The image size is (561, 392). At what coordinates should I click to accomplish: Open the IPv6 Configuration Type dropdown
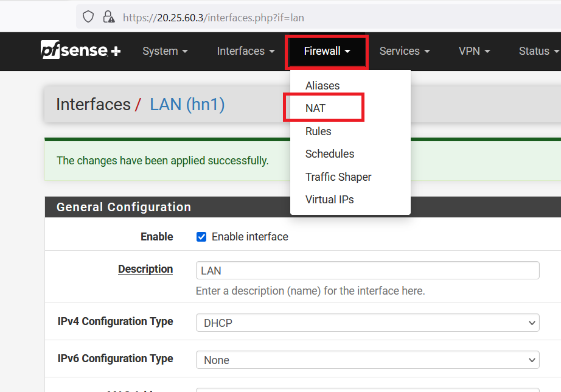(x=368, y=360)
